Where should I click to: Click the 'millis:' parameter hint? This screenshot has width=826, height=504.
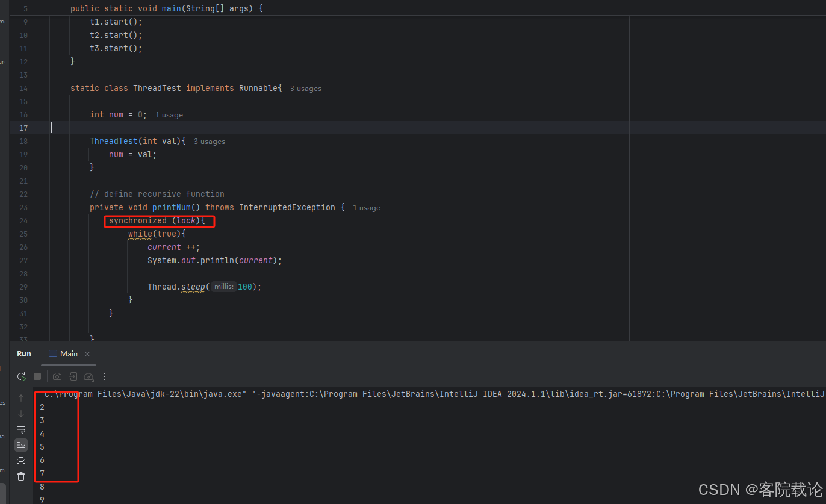pos(223,287)
